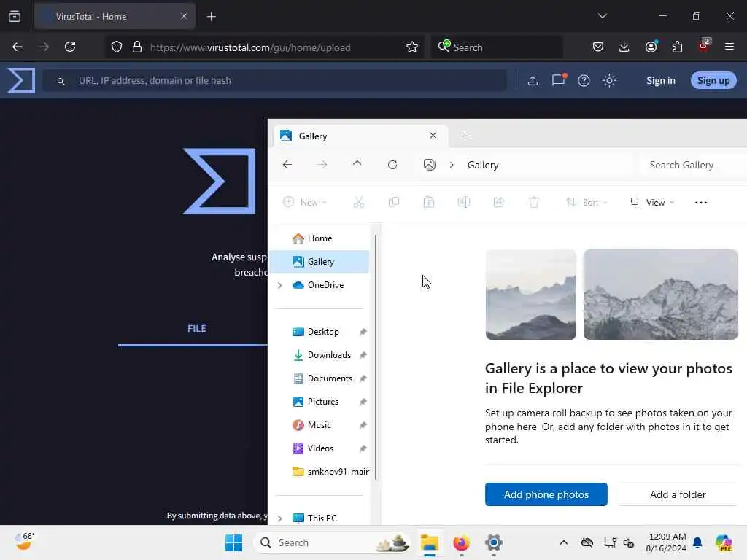Click the Sign up button on VirusTotal

[x=713, y=80]
